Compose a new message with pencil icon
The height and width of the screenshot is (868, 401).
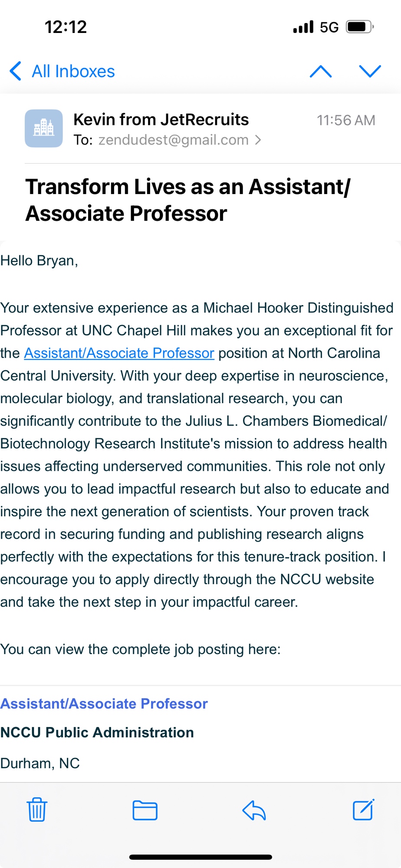[363, 809]
